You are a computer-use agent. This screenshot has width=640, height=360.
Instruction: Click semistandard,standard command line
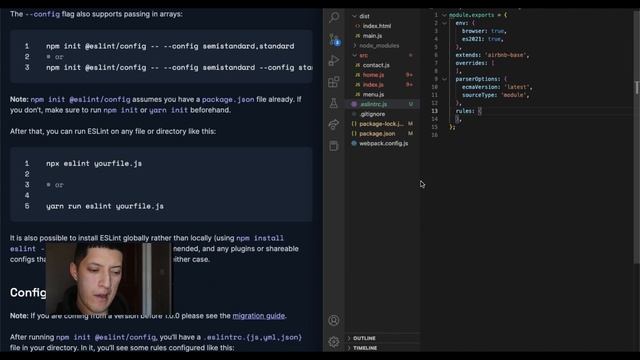[170, 46]
